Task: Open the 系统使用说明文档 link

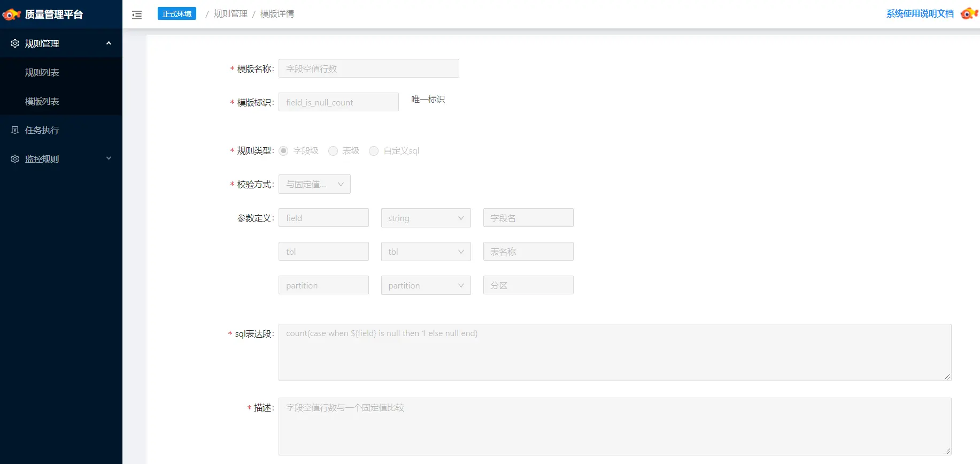Action: click(920, 14)
